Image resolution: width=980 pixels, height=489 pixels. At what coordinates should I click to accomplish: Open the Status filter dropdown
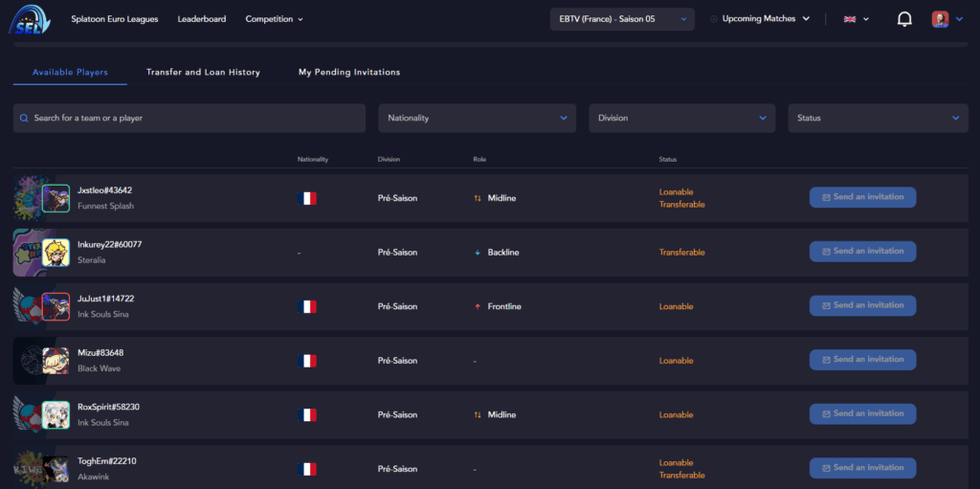[879, 119]
